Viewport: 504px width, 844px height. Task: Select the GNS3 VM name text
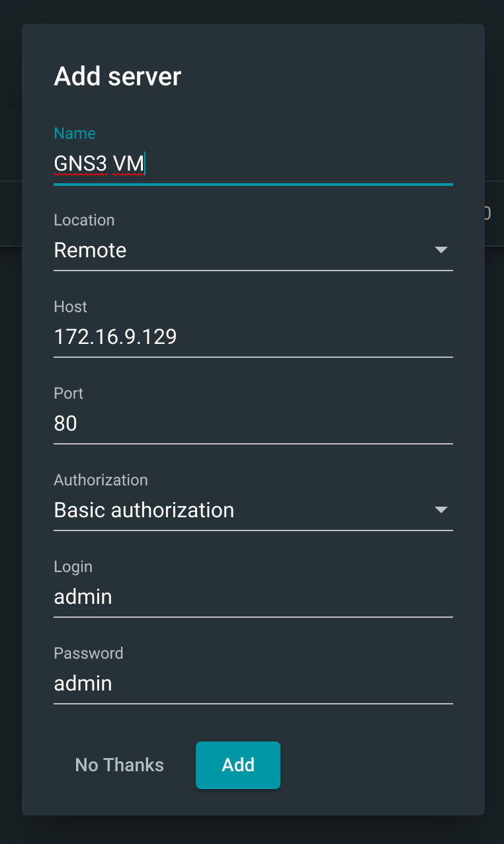[98, 163]
